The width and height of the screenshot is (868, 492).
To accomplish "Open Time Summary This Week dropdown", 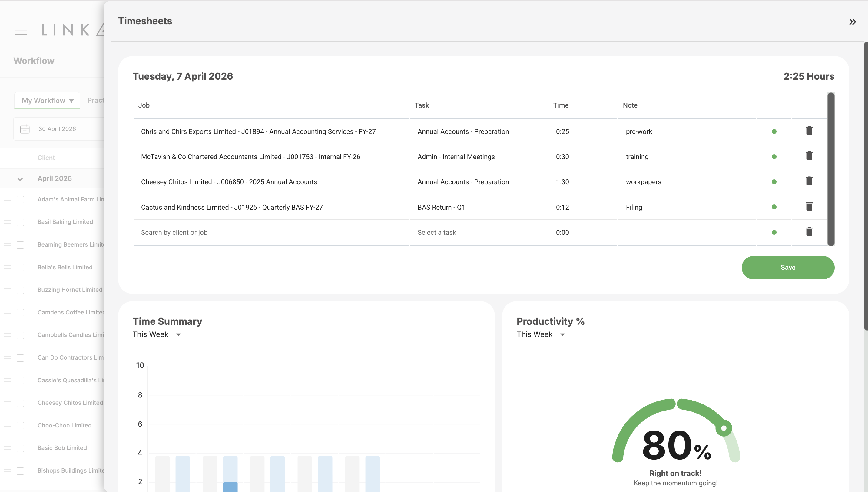I will (157, 334).
